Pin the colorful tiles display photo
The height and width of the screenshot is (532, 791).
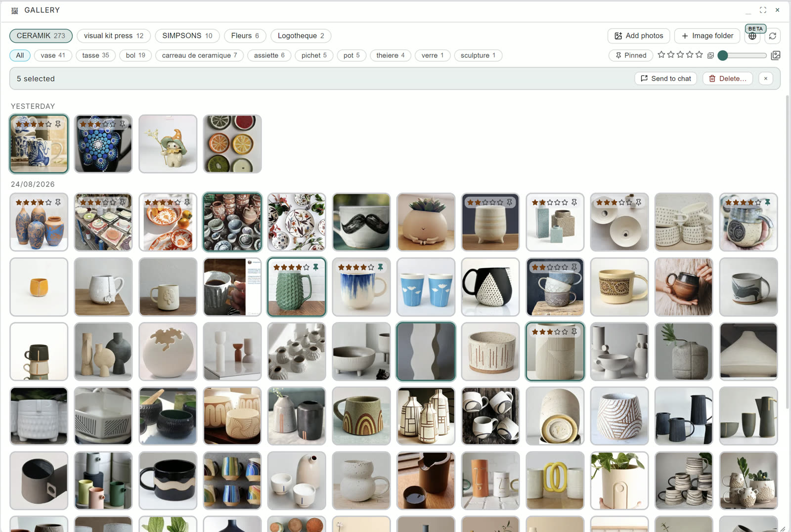[123, 202]
